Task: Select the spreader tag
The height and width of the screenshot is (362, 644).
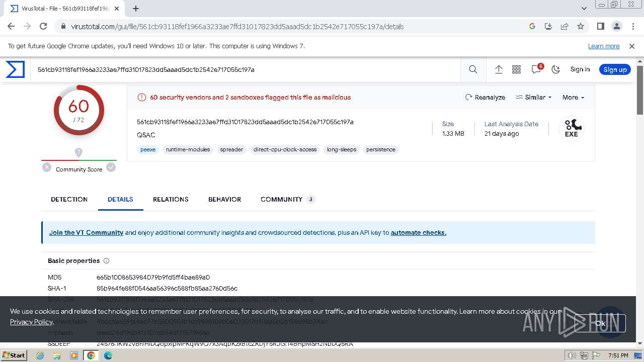Action: (x=231, y=149)
